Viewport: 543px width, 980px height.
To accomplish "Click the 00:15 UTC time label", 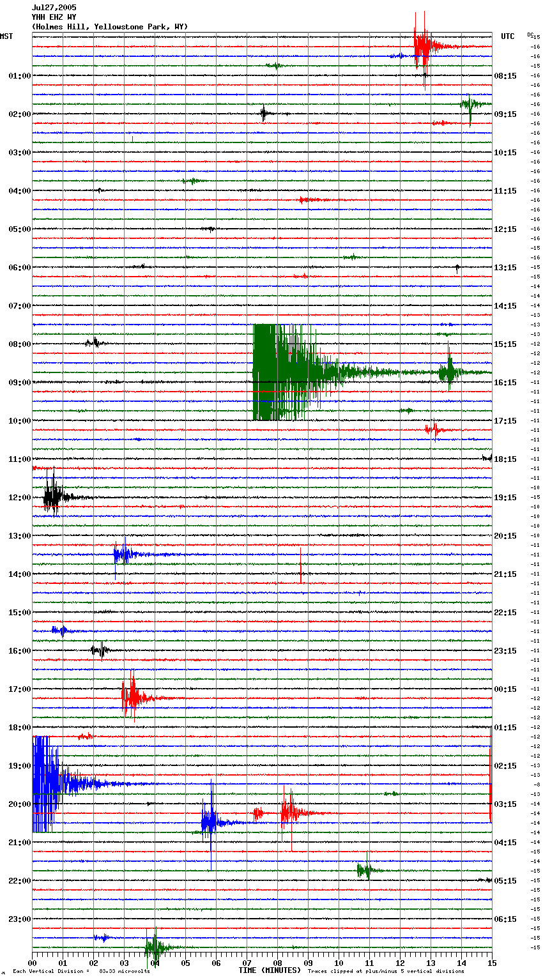I will coord(505,689).
